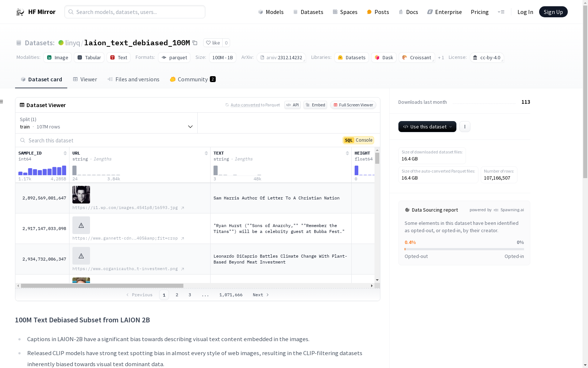This screenshot has height=368, width=588.
Task: Open external link for the gannett-cdn URL
Action: pos(183,238)
